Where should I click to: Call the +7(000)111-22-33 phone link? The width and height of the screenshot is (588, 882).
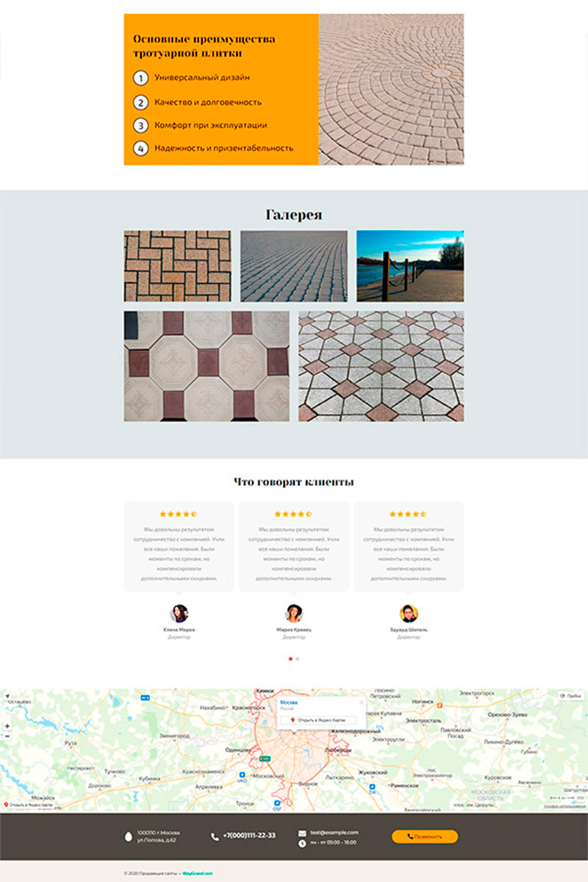[248, 836]
